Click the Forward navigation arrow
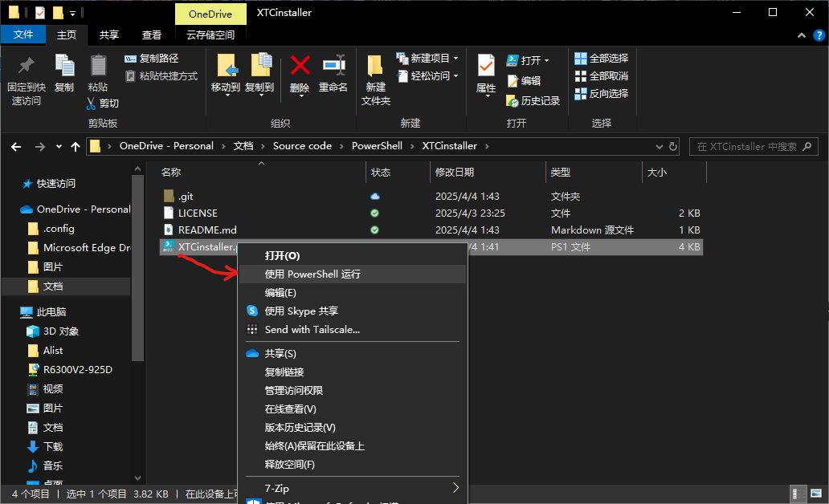Image resolution: width=829 pixels, height=504 pixels. [39, 147]
